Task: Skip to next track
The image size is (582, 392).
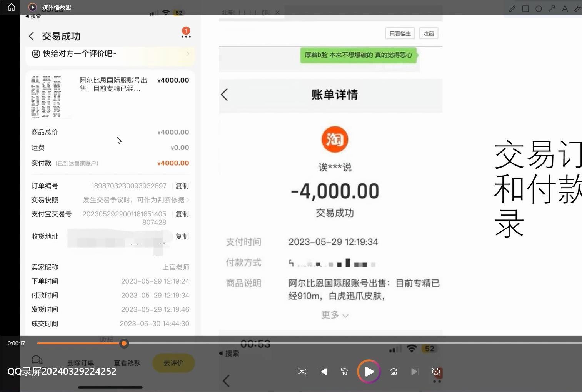Action: click(x=415, y=372)
